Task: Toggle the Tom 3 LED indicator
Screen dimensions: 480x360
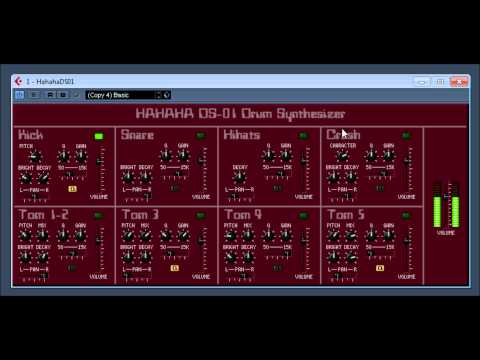Action: [201, 216]
